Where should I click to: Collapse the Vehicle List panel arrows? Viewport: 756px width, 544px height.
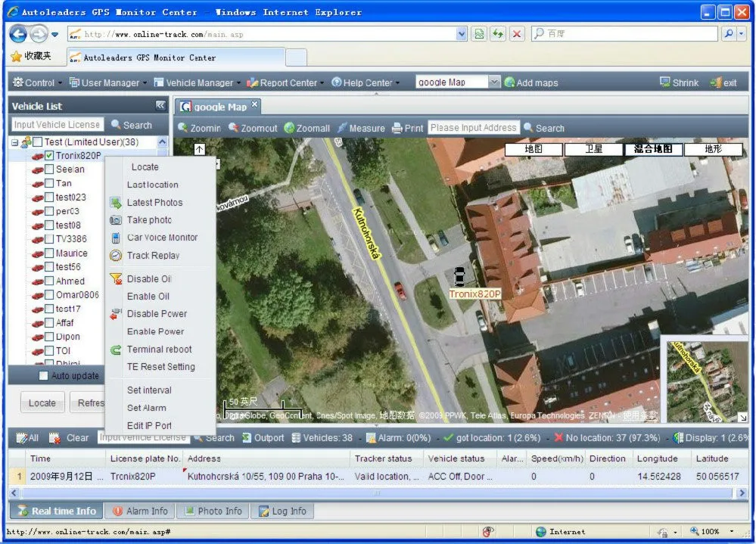coord(160,105)
